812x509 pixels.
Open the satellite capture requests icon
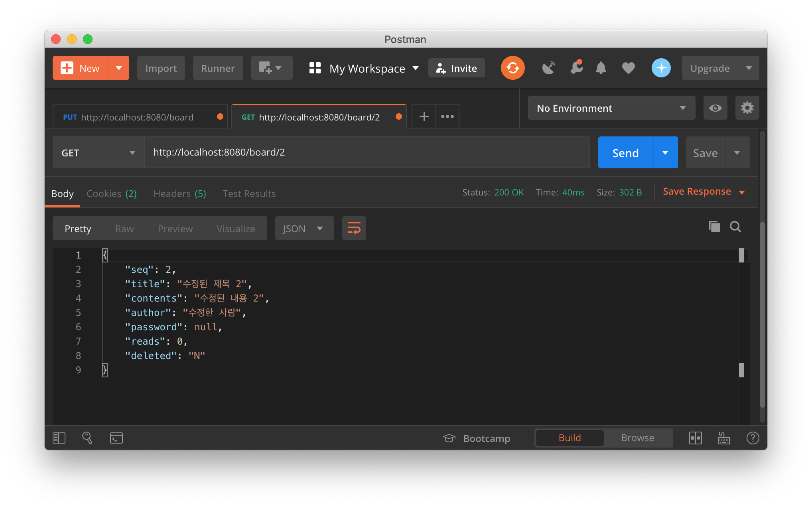click(x=548, y=68)
